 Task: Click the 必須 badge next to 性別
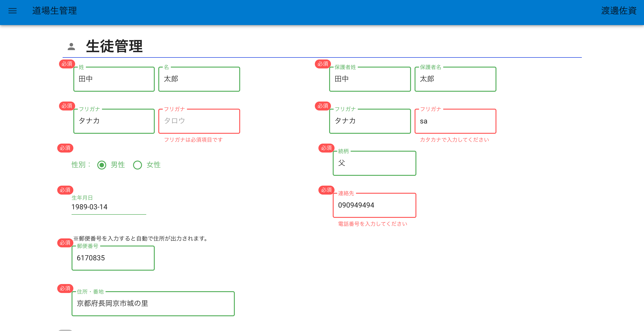click(65, 148)
